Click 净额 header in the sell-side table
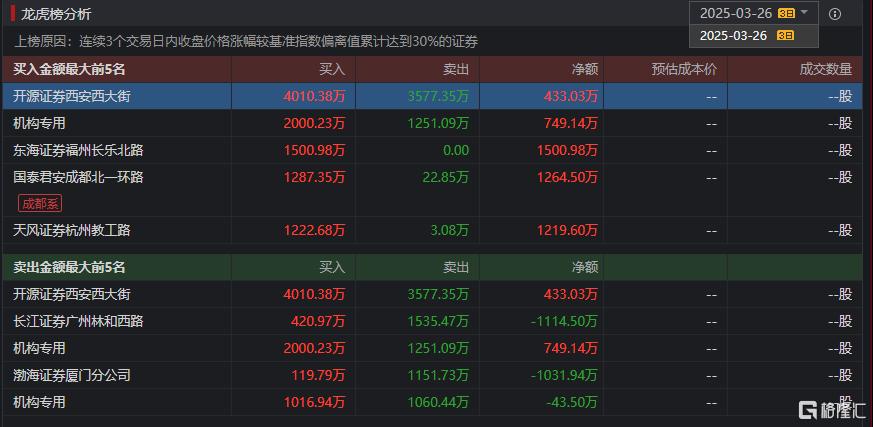The height and width of the screenshot is (427, 873). coord(585,267)
